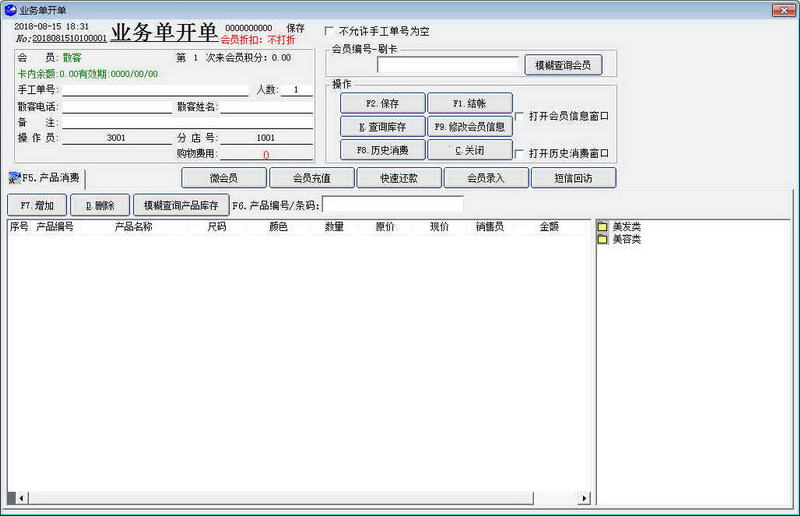Click 购物费用 field showing 0
Viewport: 800px width, 516px height.
point(266,154)
